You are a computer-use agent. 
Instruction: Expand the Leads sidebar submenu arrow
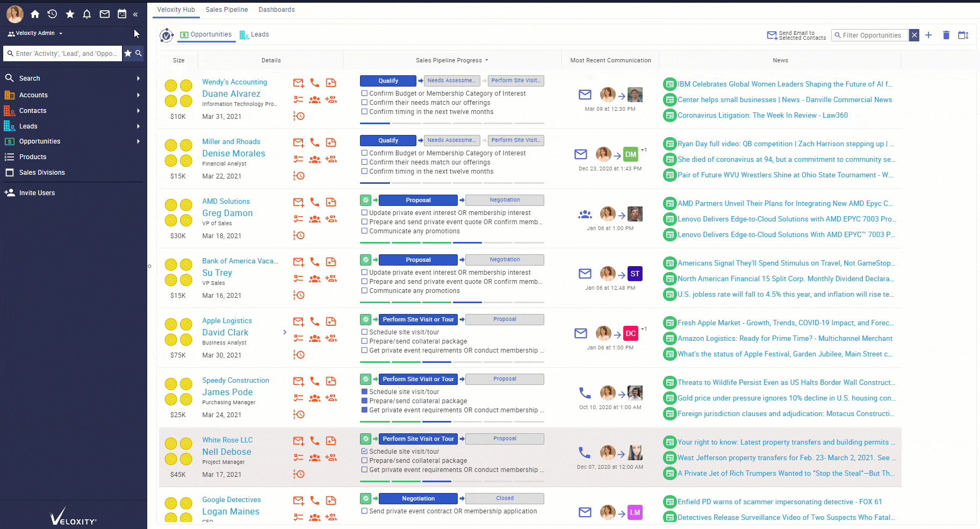tap(138, 126)
